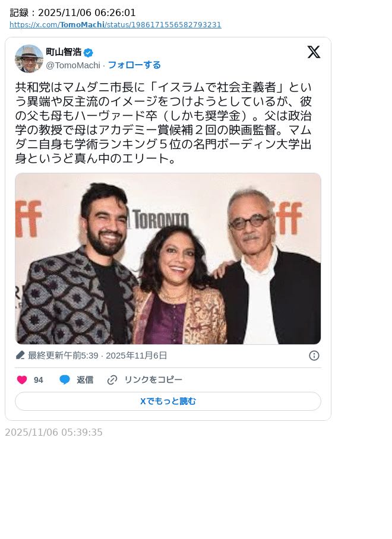The width and height of the screenshot is (392, 539).
Task: Click the 返信 reply label
Action: (x=84, y=380)
